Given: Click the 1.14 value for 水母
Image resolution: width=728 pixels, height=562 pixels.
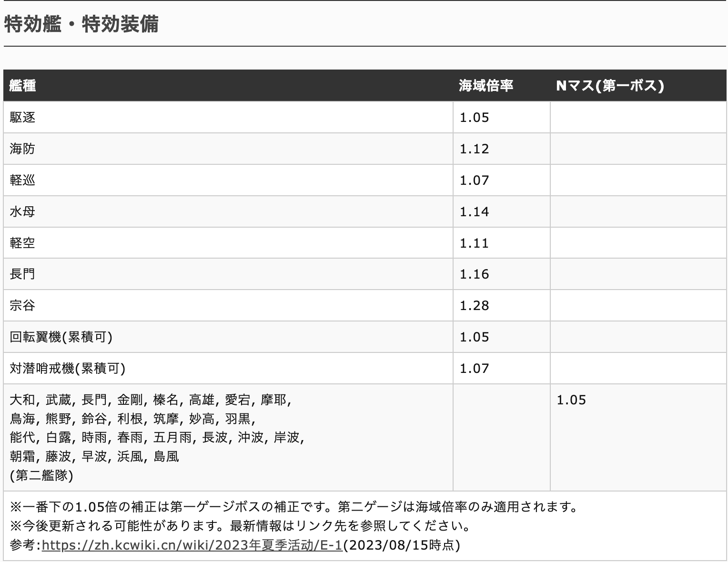Looking at the screenshot, I should pyautogui.click(x=474, y=212).
